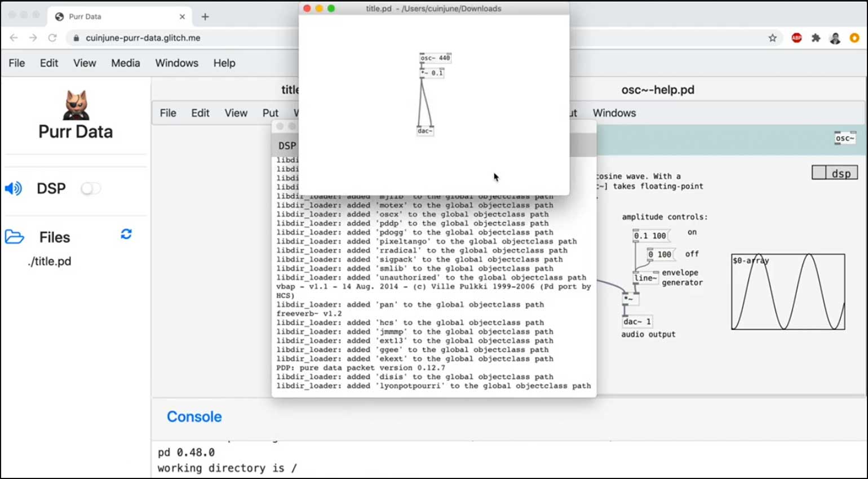Minimize the title.pd window
This screenshot has height=479, width=868.
tap(319, 8)
